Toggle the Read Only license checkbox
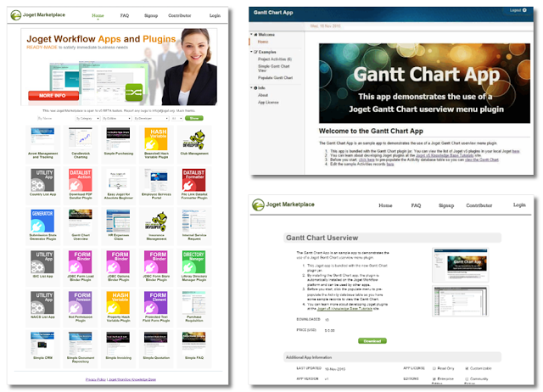Viewport: 543px width, 392px height. [434, 368]
